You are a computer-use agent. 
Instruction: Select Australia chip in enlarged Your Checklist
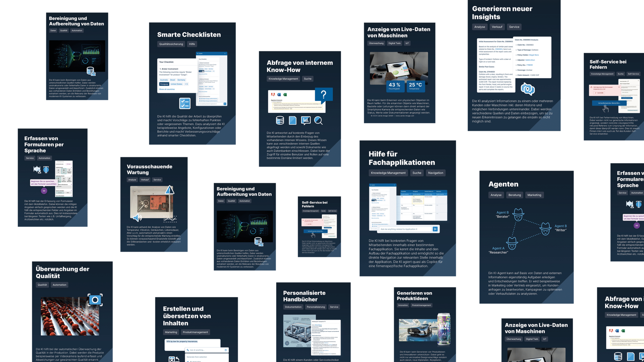164,80
